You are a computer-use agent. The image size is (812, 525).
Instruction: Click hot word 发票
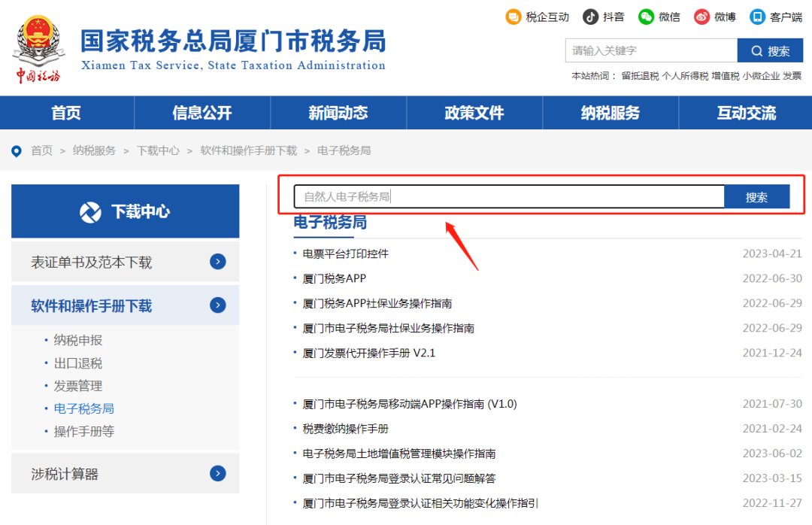coord(792,76)
